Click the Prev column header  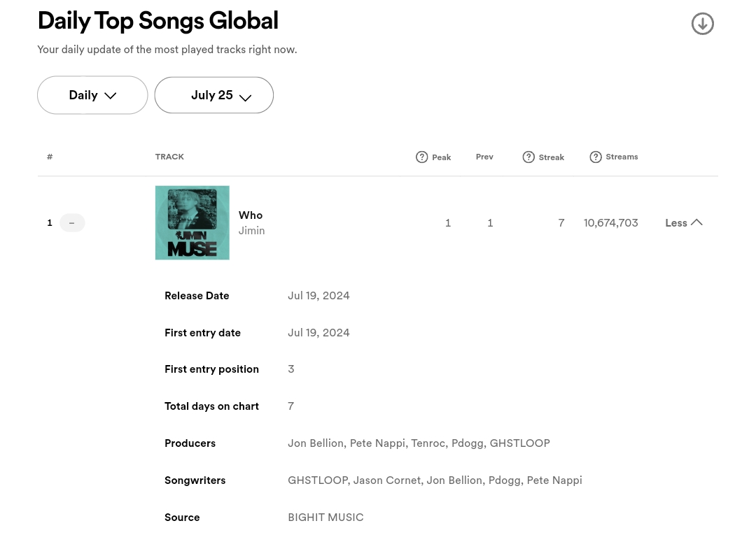[x=484, y=157]
